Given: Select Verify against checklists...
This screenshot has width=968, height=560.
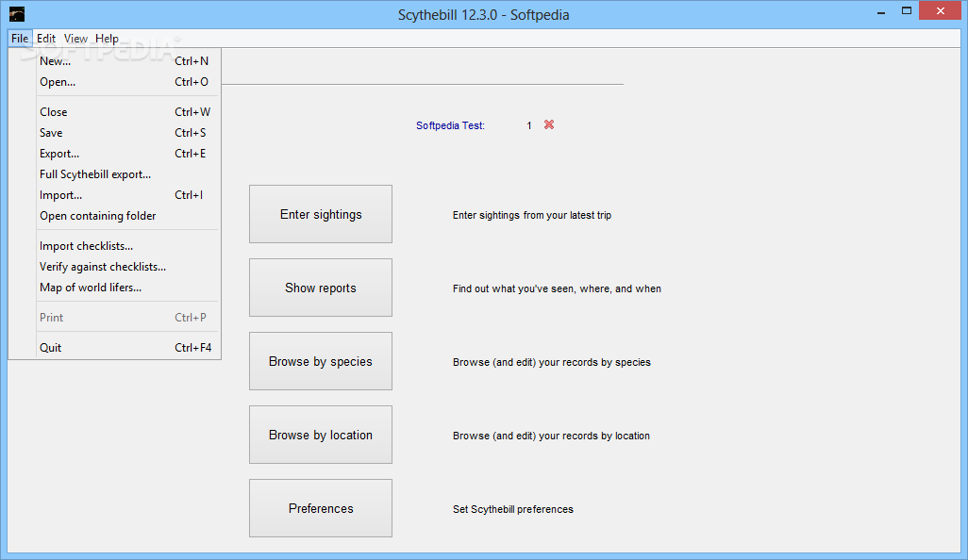Looking at the screenshot, I should [126, 267].
